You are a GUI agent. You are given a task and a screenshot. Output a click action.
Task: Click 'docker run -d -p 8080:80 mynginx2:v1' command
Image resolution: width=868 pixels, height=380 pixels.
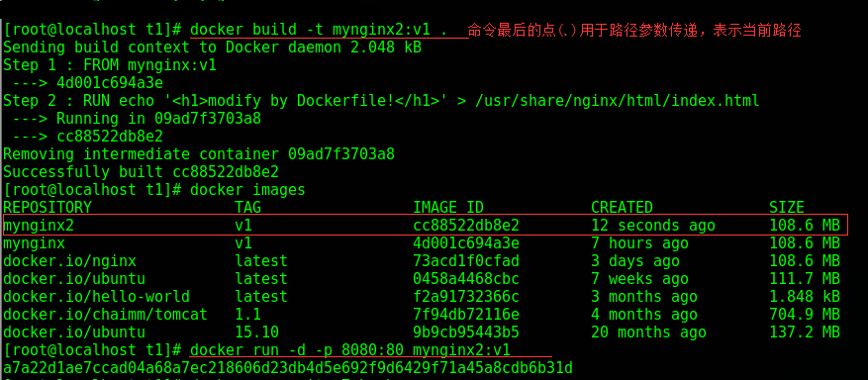tap(349, 349)
